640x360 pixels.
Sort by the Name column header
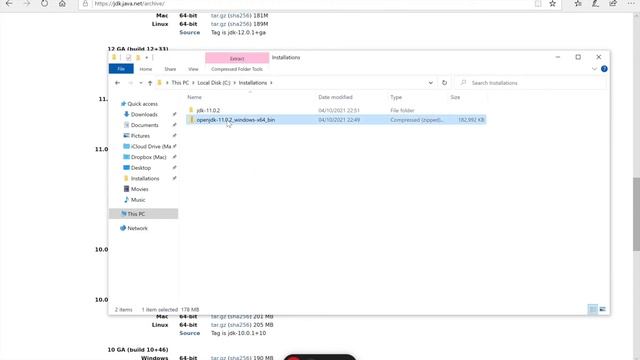click(195, 97)
